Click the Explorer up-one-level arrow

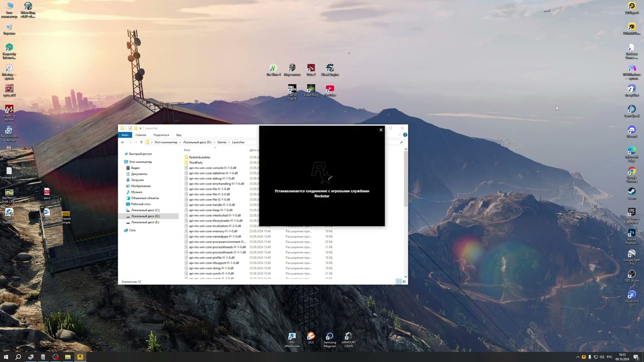141,142
